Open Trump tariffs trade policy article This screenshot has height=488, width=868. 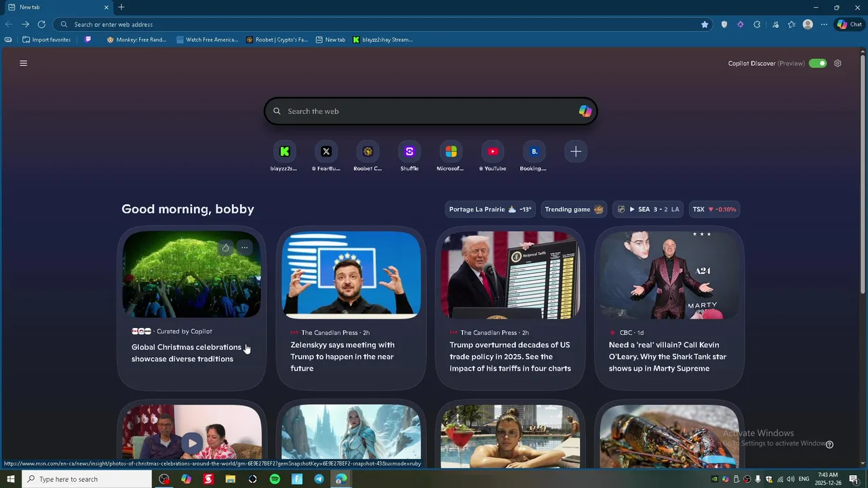(510, 357)
